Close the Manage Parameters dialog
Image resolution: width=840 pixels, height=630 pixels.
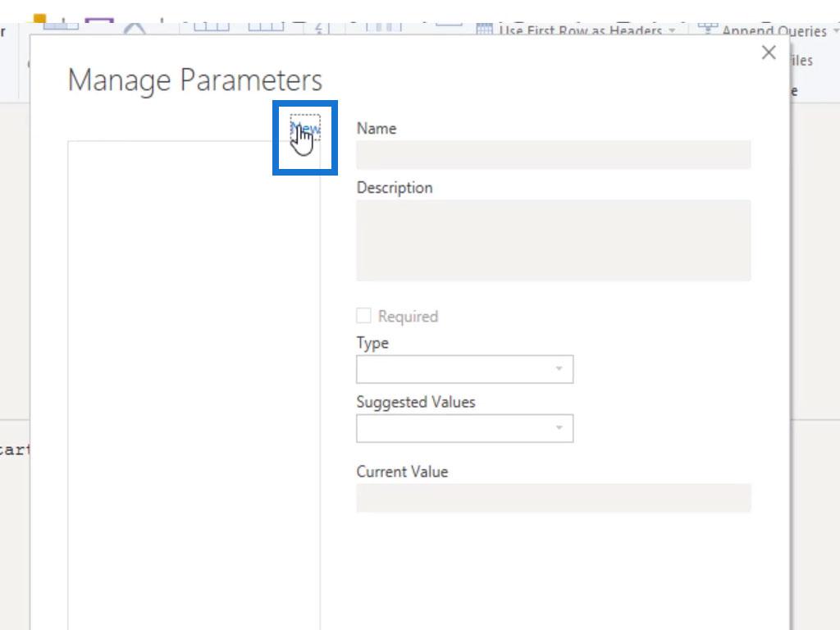(769, 52)
